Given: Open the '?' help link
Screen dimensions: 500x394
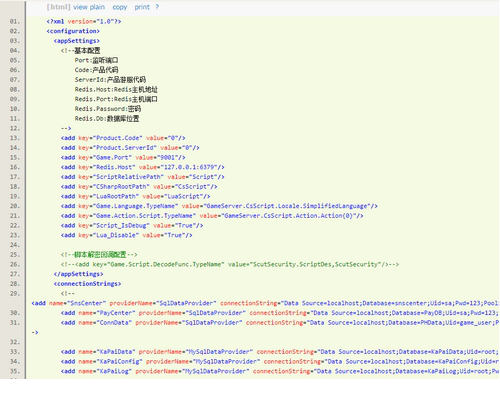Looking at the screenshot, I should tap(157, 7).
